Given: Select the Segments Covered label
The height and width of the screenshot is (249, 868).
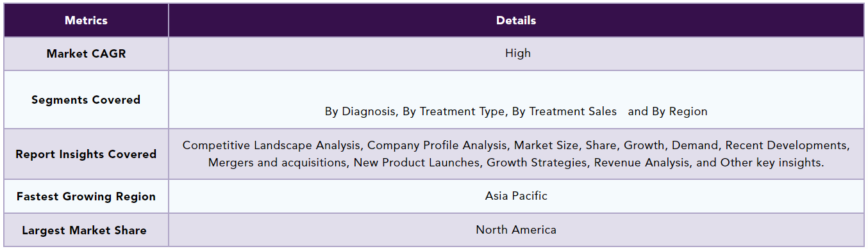Looking at the screenshot, I should click(x=86, y=100).
